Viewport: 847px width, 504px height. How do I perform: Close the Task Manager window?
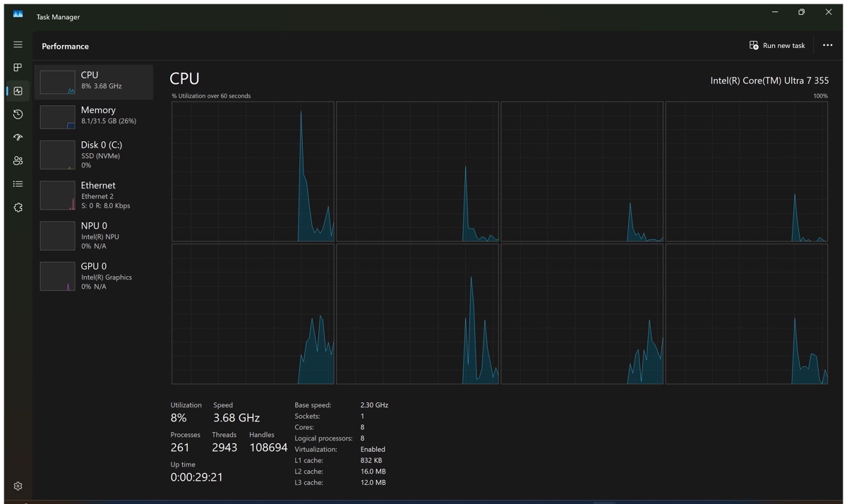click(x=829, y=12)
